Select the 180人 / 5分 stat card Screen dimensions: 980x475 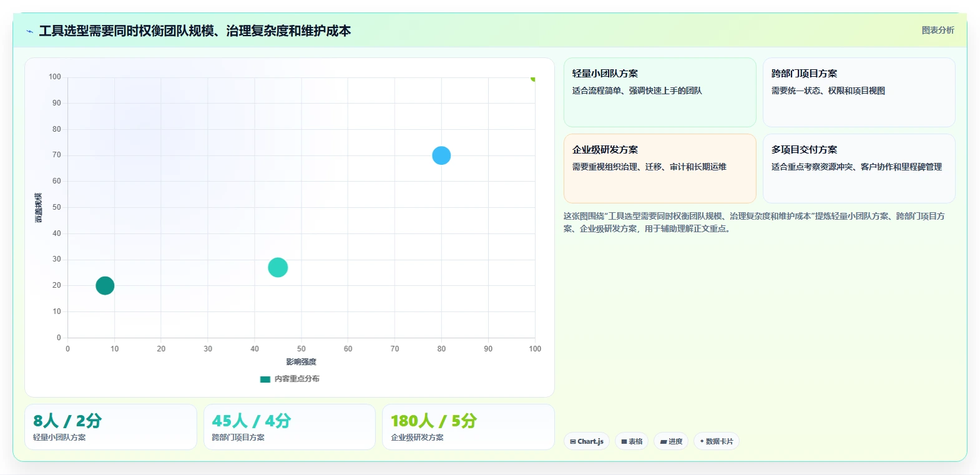468,427
